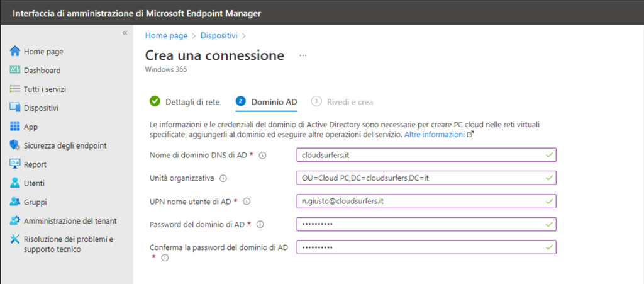Screen dimensions: 644x284
Task: Open the ellipsis menu beside Crea una connessione
Action: [303, 55]
